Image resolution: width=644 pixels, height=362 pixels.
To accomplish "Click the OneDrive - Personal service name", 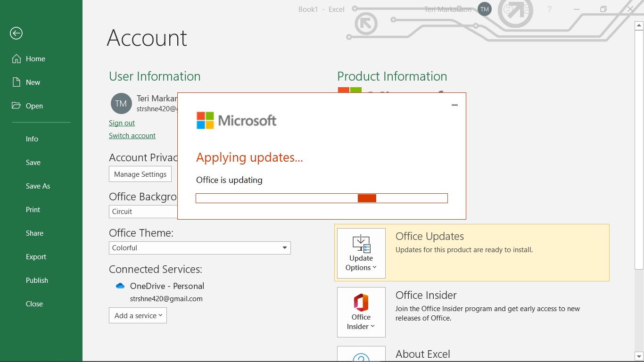I will 167,286.
